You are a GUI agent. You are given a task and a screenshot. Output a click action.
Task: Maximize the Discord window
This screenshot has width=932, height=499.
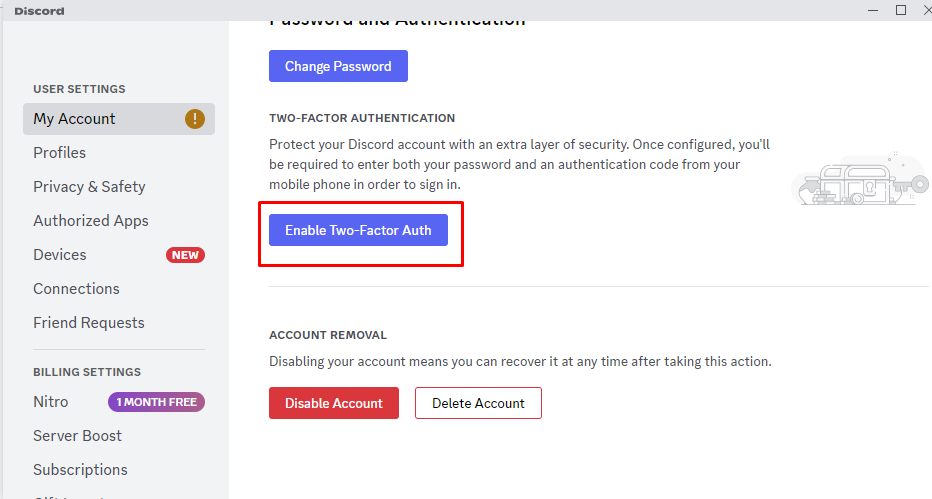tap(901, 10)
